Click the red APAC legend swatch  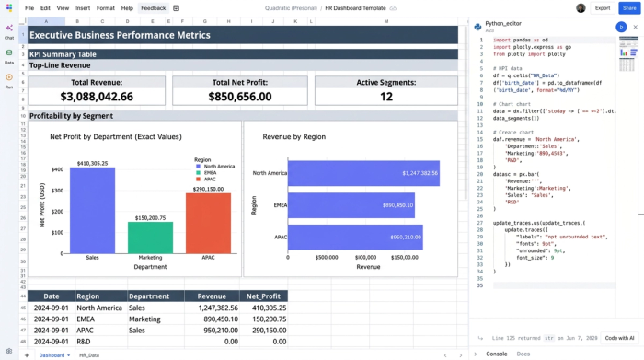pos(199,180)
